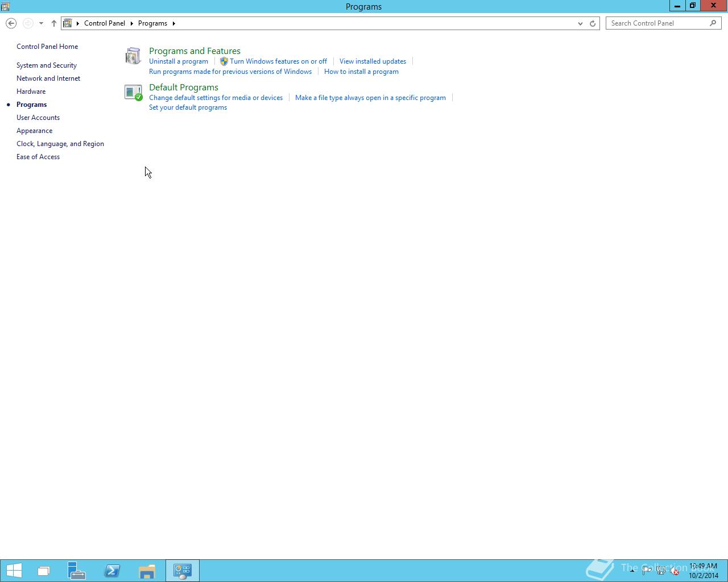Open Run programs made for previous versions
The height and width of the screenshot is (582, 728).
[230, 72]
